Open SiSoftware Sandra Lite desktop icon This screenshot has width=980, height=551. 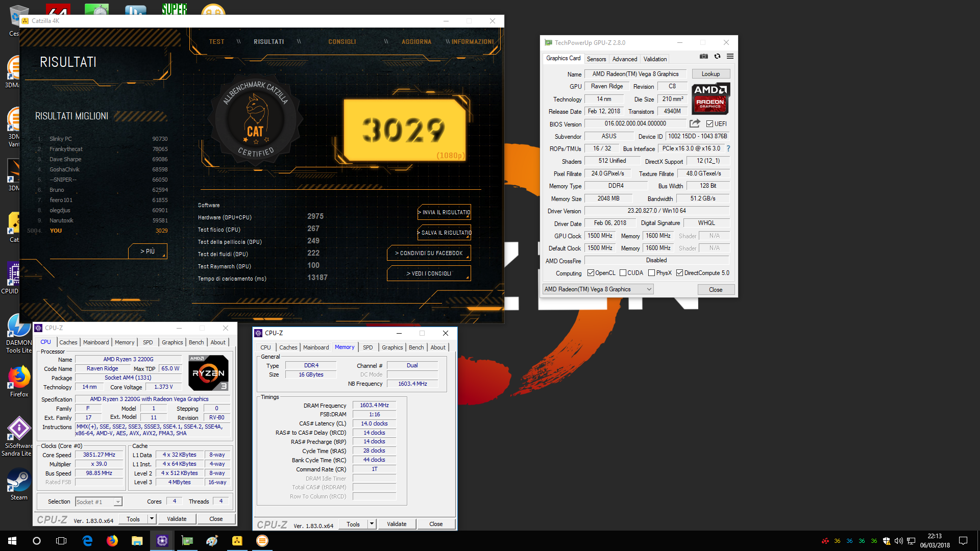[18, 437]
